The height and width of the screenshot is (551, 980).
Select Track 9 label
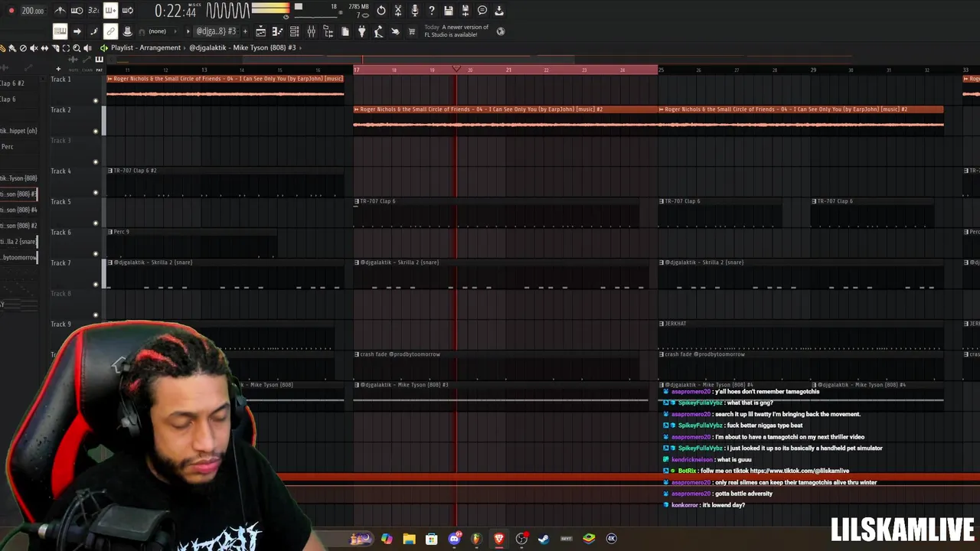click(x=60, y=324)
